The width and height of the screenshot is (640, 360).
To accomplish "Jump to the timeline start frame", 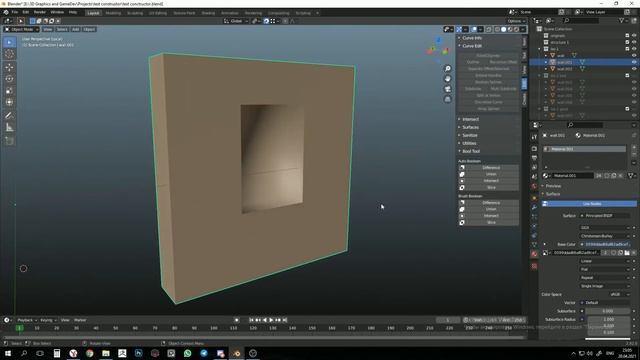I will [251, 320].
